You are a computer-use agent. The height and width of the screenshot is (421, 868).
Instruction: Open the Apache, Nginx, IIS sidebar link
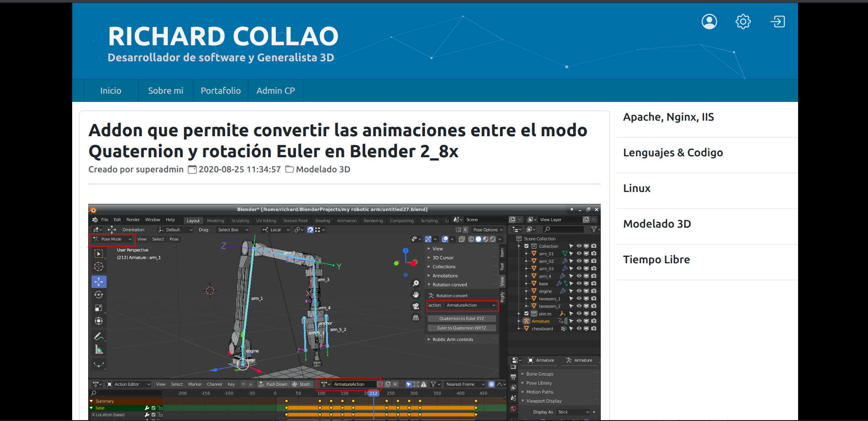click(x=668, y=117)
